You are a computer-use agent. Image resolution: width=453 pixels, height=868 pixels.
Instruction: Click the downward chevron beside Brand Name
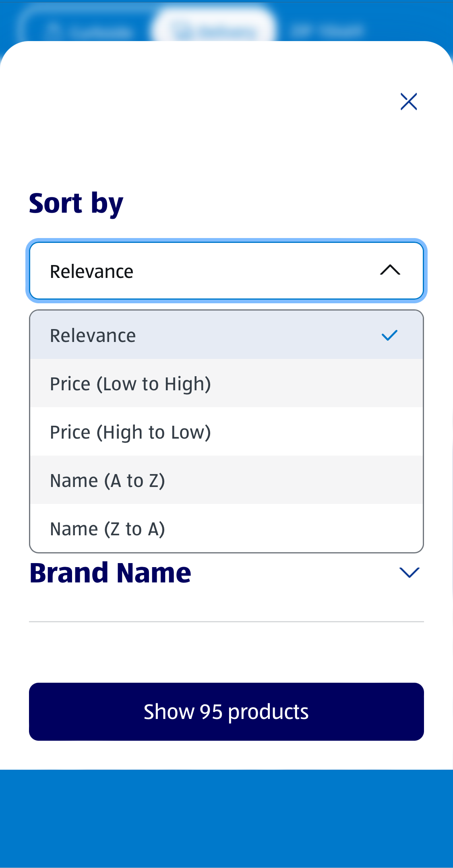point(409,572)
